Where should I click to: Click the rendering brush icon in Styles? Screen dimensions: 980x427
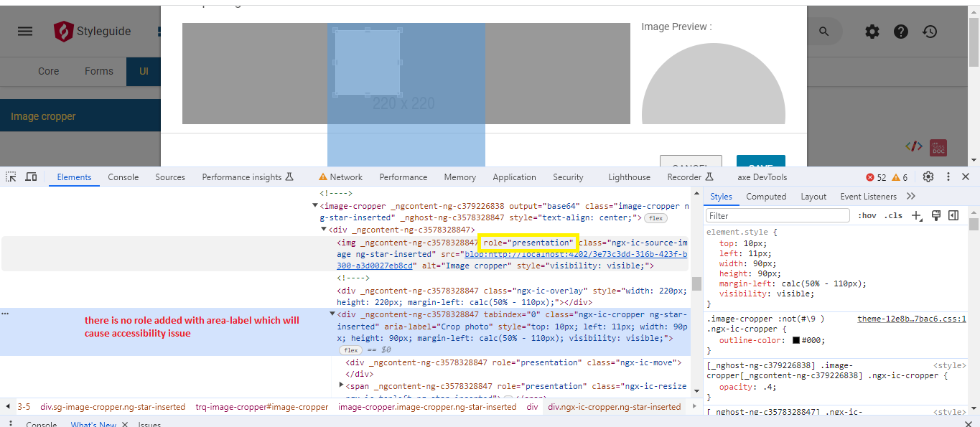(936, 215)
